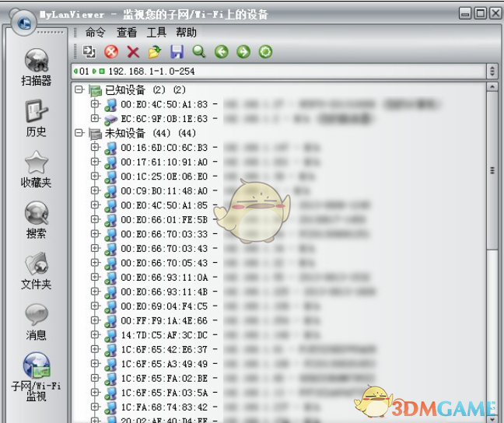
Task: Click the blue floppy save icon
Action: (177, 52)
